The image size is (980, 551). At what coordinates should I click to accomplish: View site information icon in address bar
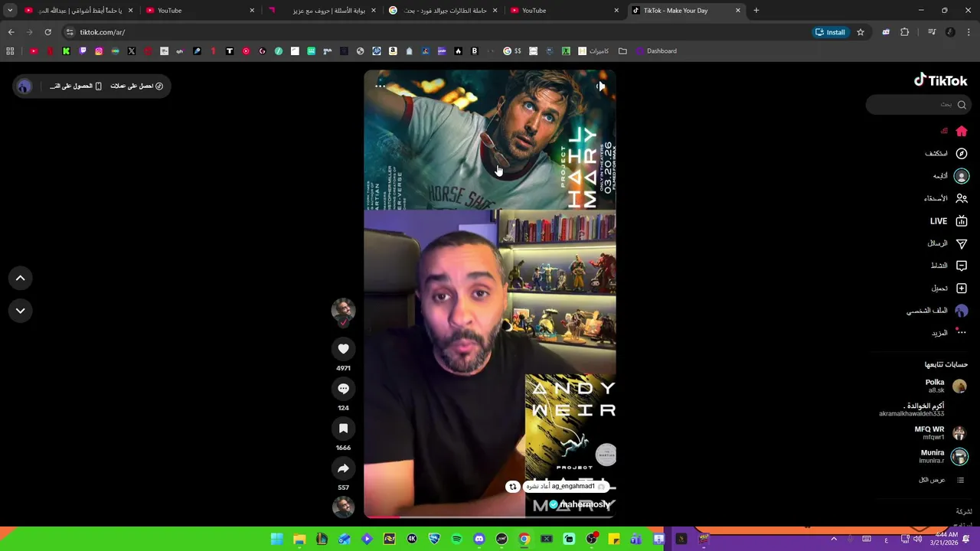click(70, 32)
